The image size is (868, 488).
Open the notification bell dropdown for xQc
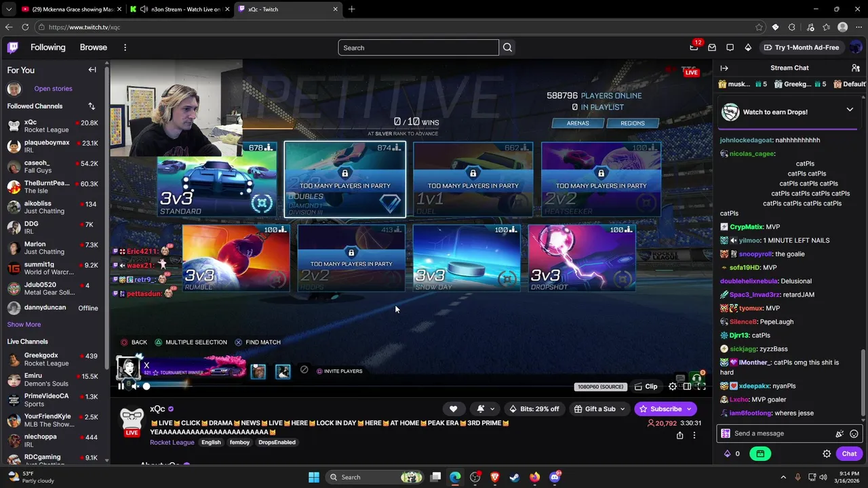486,409
